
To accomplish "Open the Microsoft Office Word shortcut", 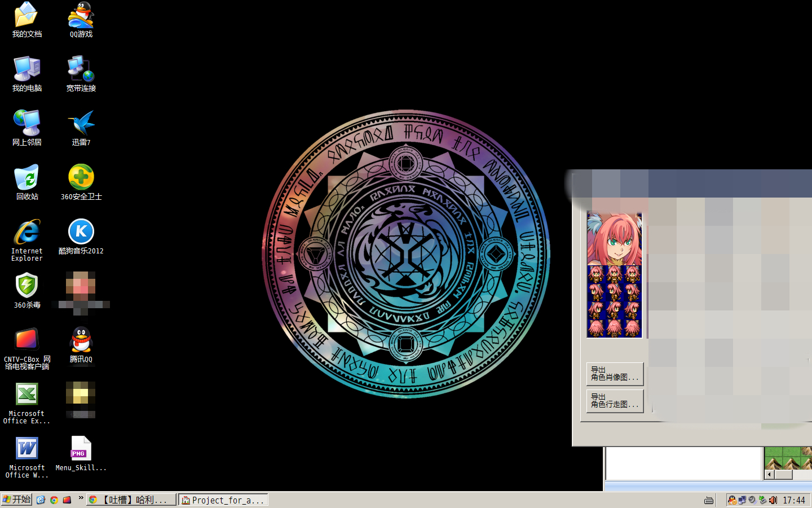I will tap(27, 457).
